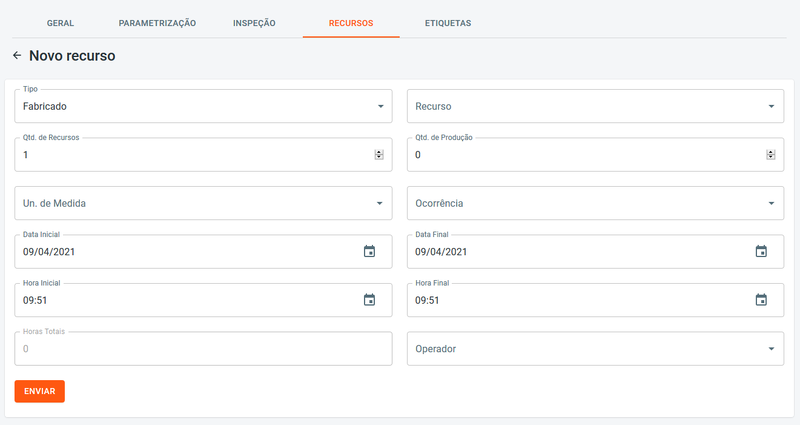This screenshot has width=800, height=425.
Task: Open the calendar icon for Data Inicial
Action: coord(369,252)
